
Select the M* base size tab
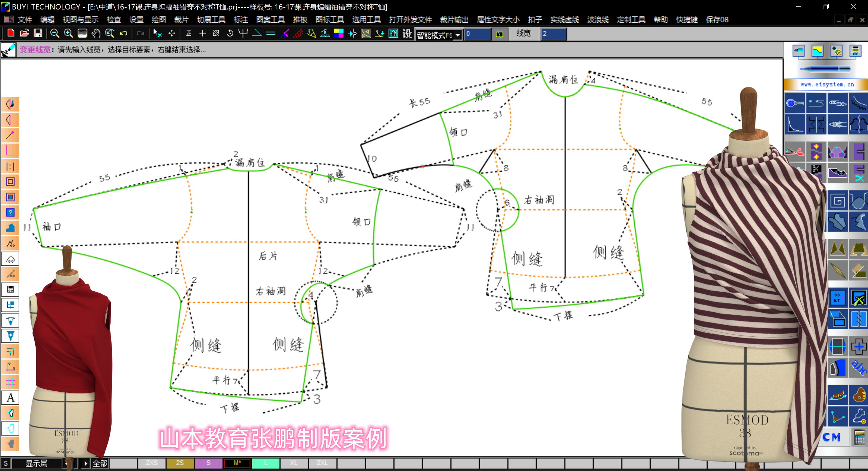pyautogui.click(x=237, y=463)
